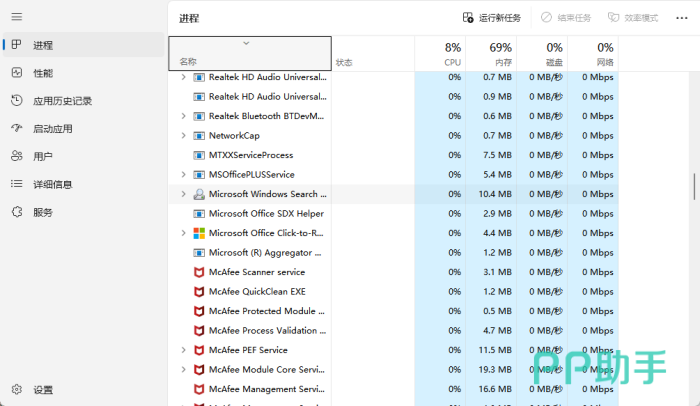Image resolution: width=700 pixels, height=406 pixels.
Task: Click the McAfee QuickClean EXE shield icon
Action: [x=199, y=292]
